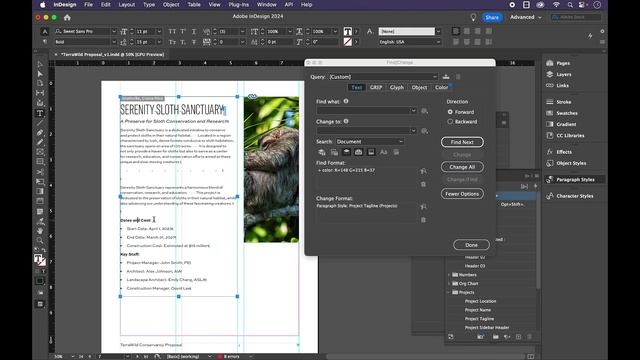Select the Type tool in the toolbox
640x360 pixels.
40,113
